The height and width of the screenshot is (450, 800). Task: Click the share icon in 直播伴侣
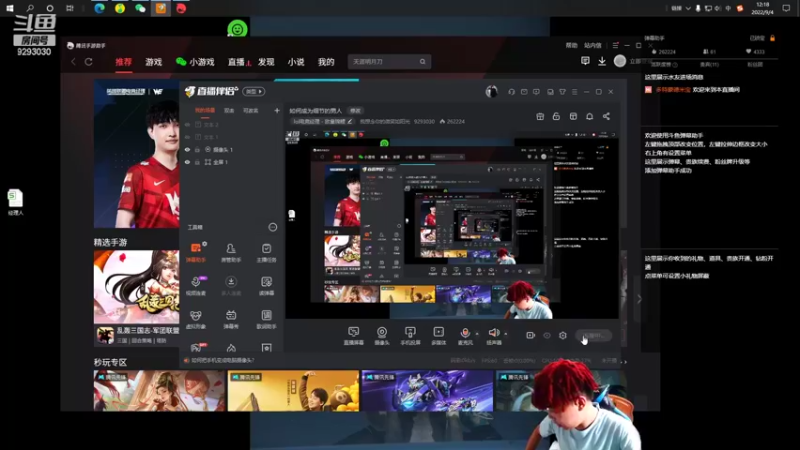[606, 116]
